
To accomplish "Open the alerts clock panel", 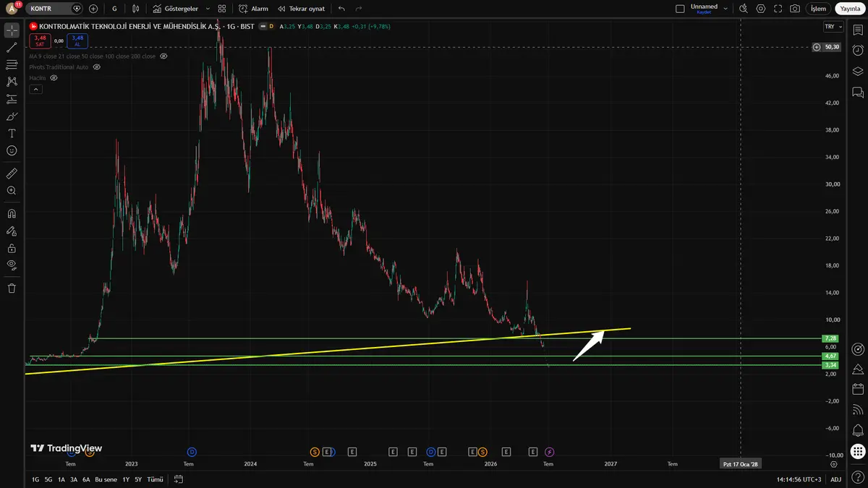I will click(x=858, y=51).
